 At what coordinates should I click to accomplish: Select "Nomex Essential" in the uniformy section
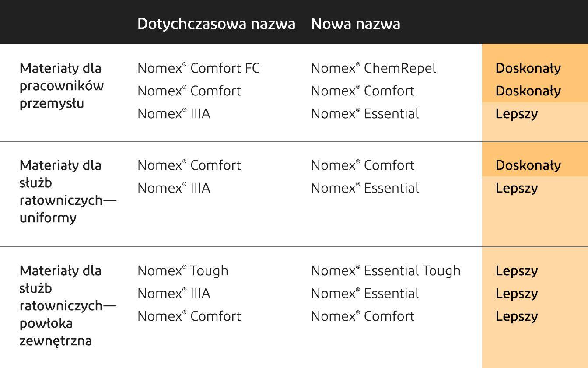click(365, 188)
